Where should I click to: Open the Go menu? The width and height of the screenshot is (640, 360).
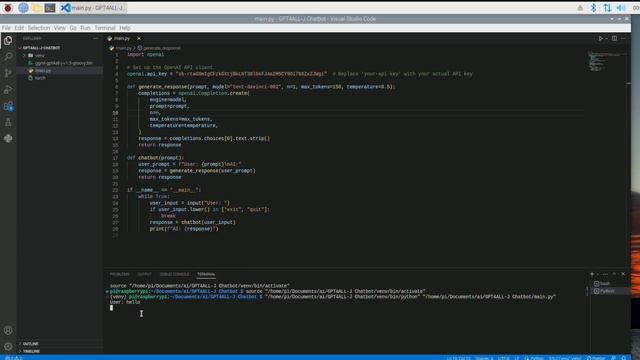point(73,28)
